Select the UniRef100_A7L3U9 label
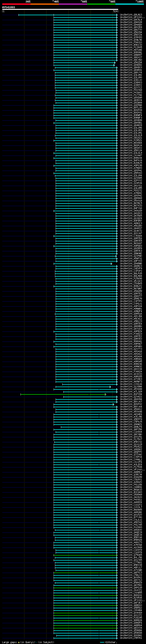The image size is (146, 644). [131, 392]
